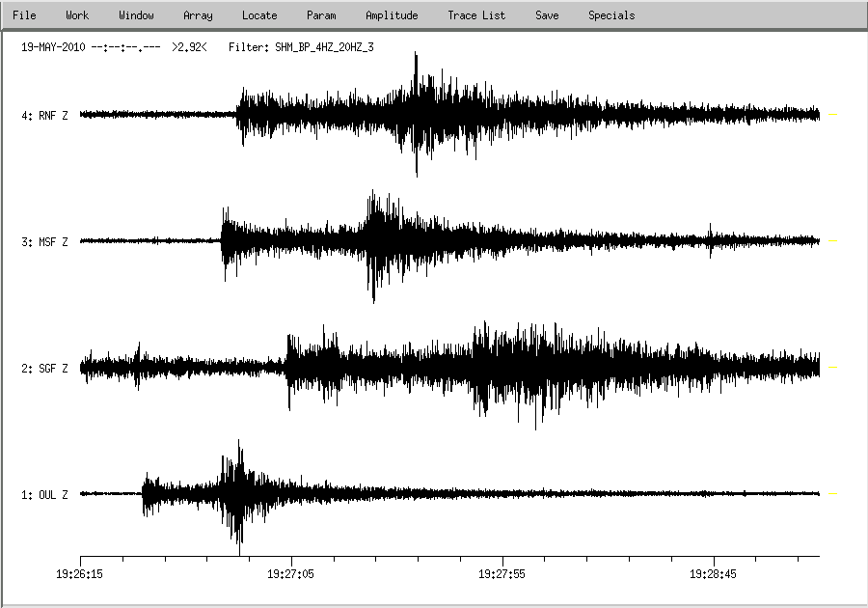Open the Save menu
Viewport: 868px width, 608px height.
point(547,15)
